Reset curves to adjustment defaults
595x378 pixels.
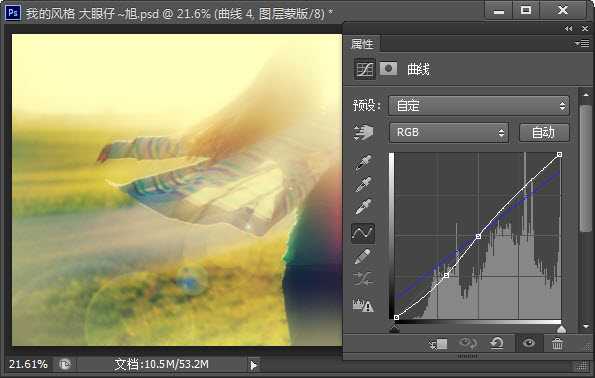click(x=496, y=344)
